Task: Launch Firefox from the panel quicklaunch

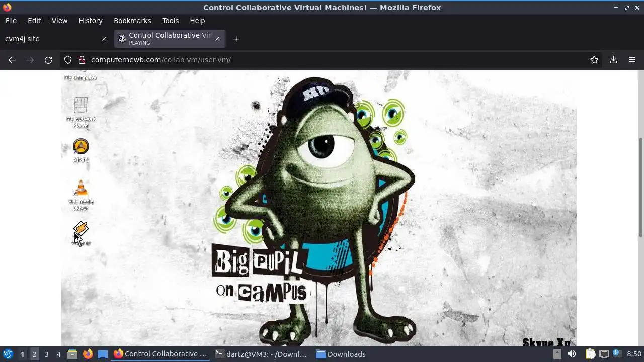Action: (x=88, y=354)
